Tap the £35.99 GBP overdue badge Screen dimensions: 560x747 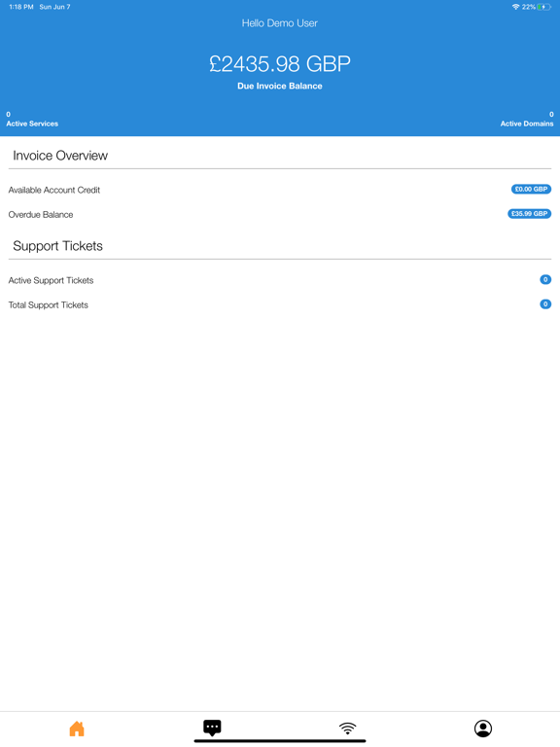pyautogui.click(x=529, y=213)
